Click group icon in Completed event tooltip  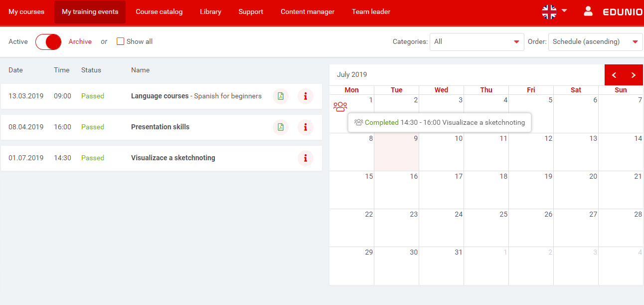click(358, 122)
